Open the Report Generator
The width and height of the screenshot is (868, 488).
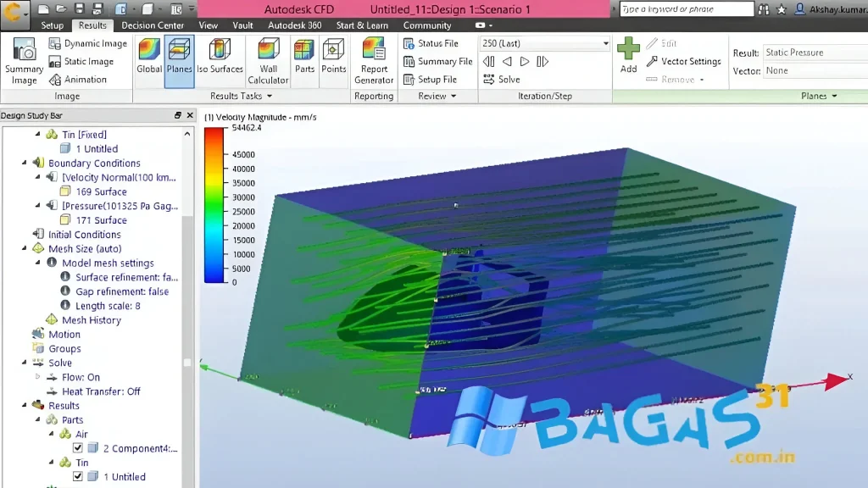[x=374, y=61]
